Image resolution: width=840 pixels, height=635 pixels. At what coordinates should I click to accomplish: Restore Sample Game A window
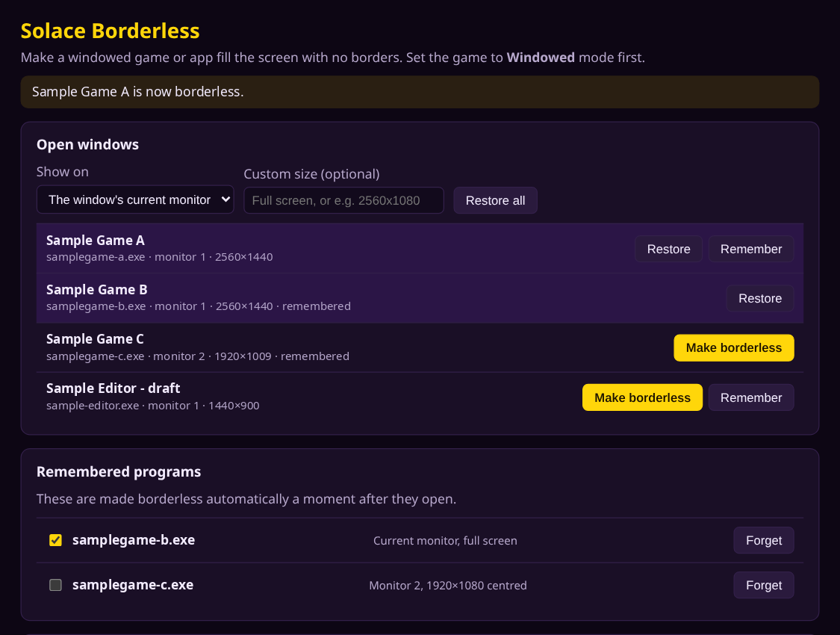(668, 250)
